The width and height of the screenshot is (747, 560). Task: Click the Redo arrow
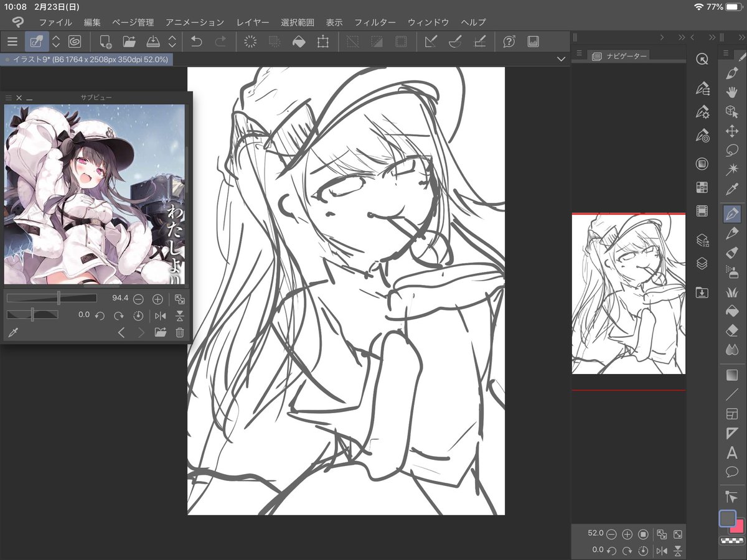click(220, 42)
